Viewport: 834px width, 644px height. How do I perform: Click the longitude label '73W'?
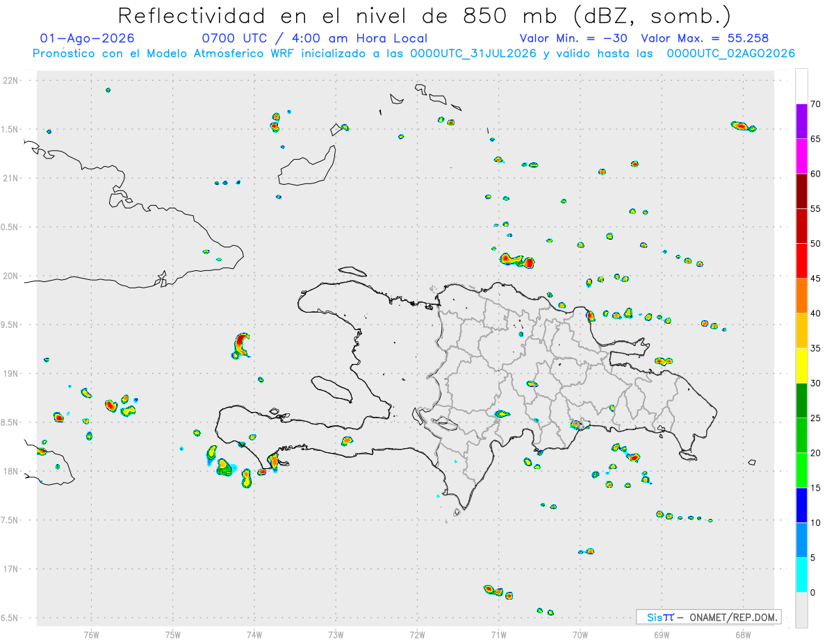click(x=336, y=635)
